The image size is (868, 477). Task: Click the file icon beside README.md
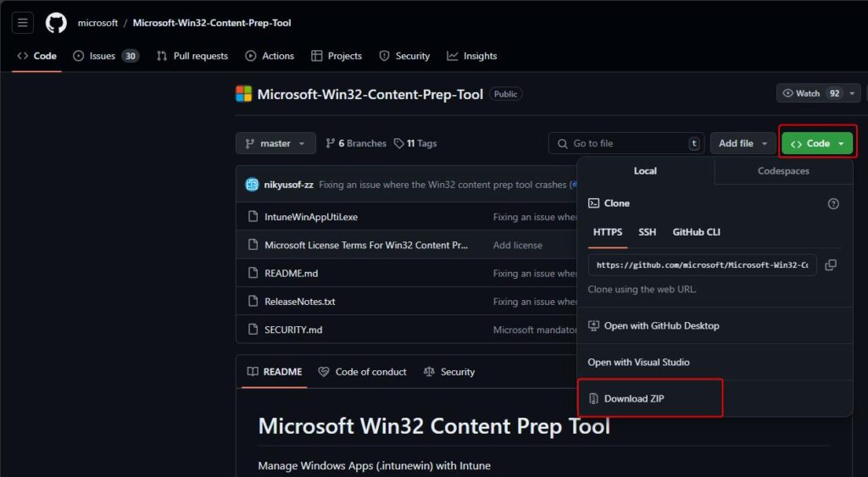(253, 273)
